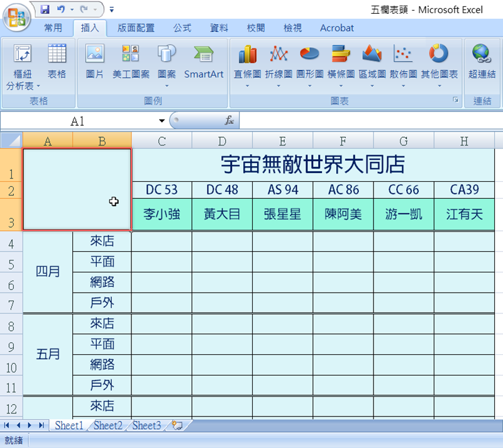
Task: Click the Save icon in quick access toolbar
Action: point(45,9)
